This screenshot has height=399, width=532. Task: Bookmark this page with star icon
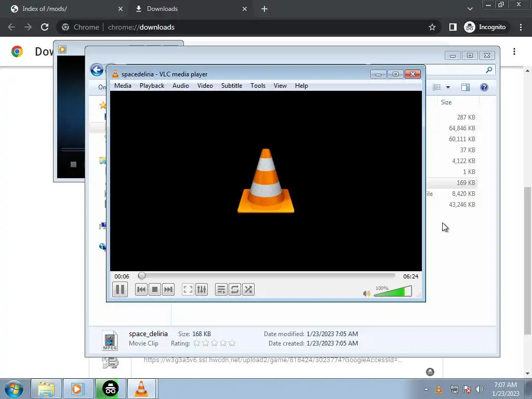click(x=432, y=27)
